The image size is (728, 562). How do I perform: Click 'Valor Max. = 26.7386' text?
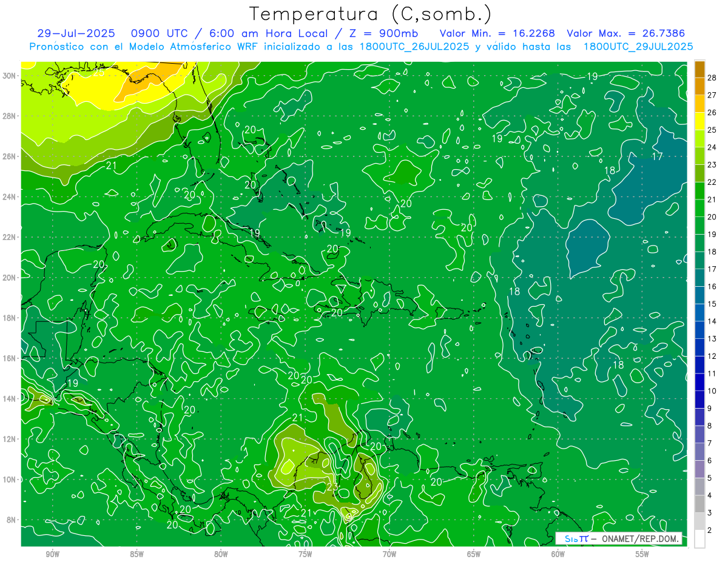[626, 33]
